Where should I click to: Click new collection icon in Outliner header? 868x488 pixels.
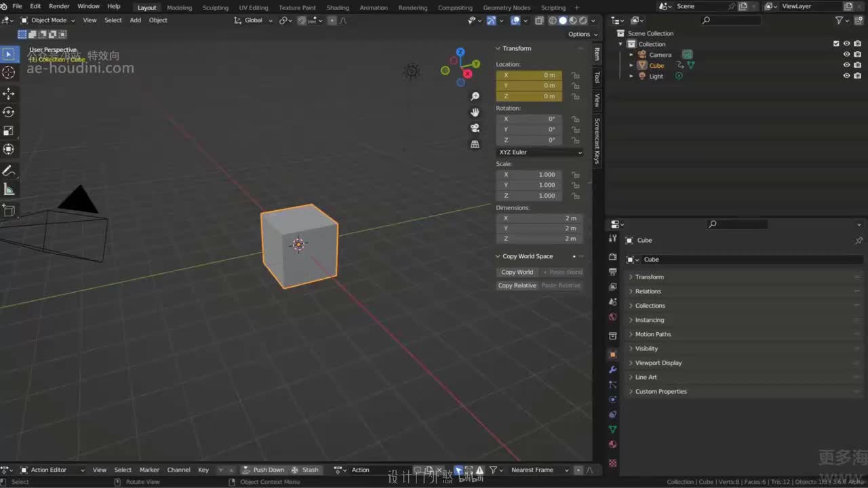click(858, 20)
